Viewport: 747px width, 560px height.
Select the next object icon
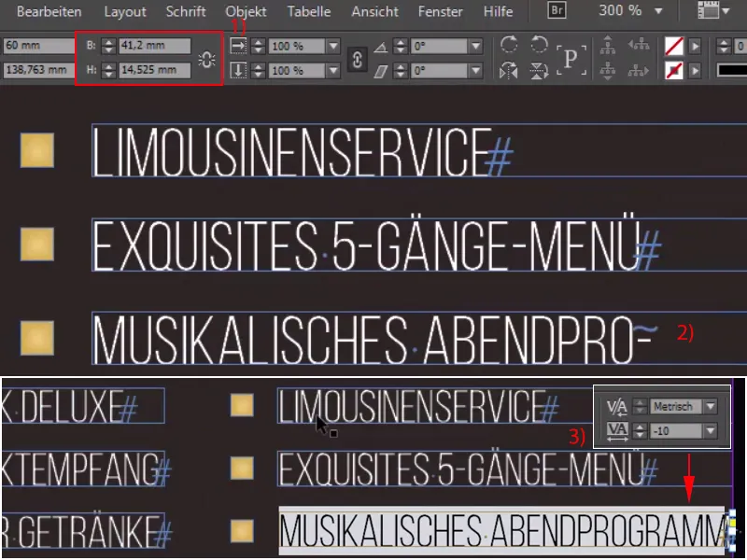coord(639,71)
